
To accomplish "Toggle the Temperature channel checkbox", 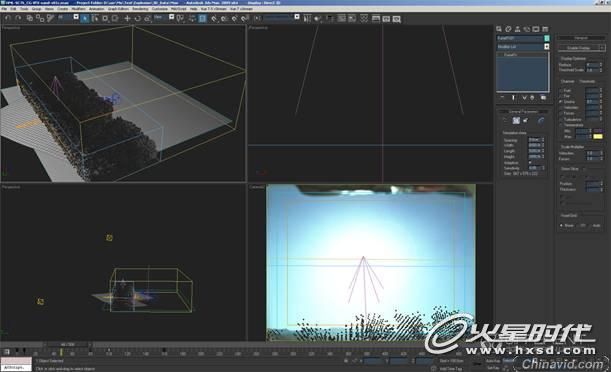I will (x=562, y=125).
